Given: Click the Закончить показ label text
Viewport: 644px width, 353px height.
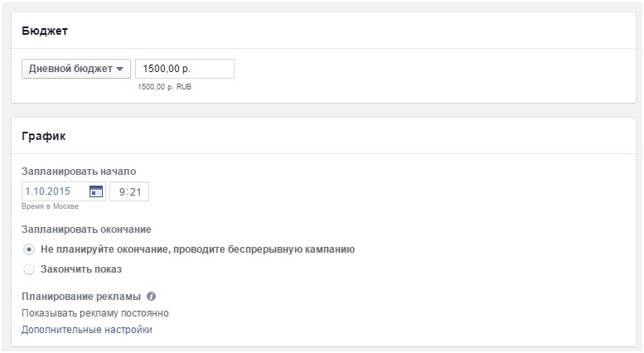Looking at the screenshot, I should click(x=81, y=269).
